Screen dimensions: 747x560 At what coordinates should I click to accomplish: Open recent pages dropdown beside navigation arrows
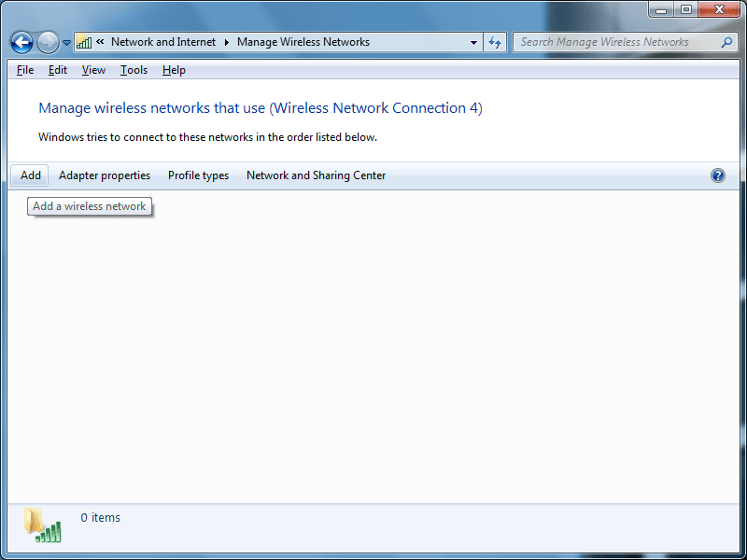tap(66, 43)
